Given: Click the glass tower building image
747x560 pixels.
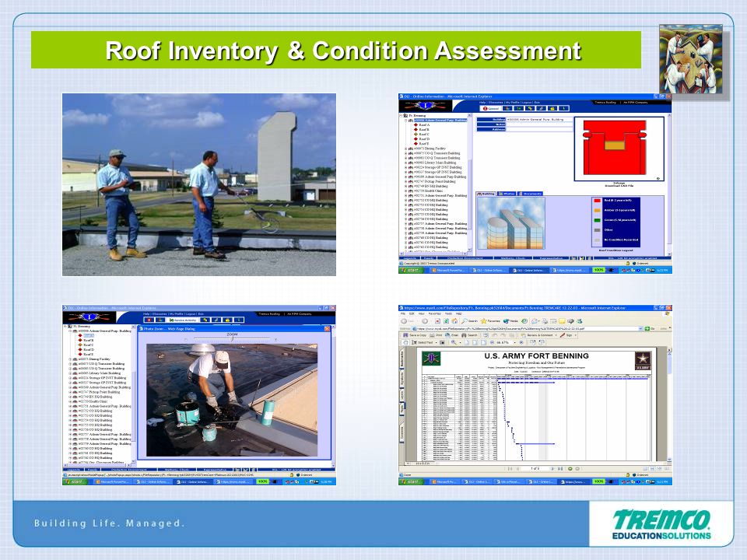Looking at the screenshot, I should coord(511,223).
